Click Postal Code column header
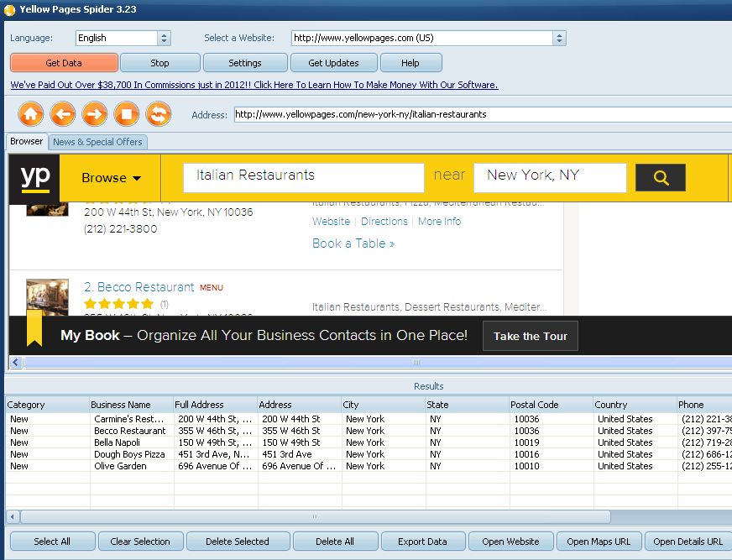The image size is (732, 560). point(552,405)
